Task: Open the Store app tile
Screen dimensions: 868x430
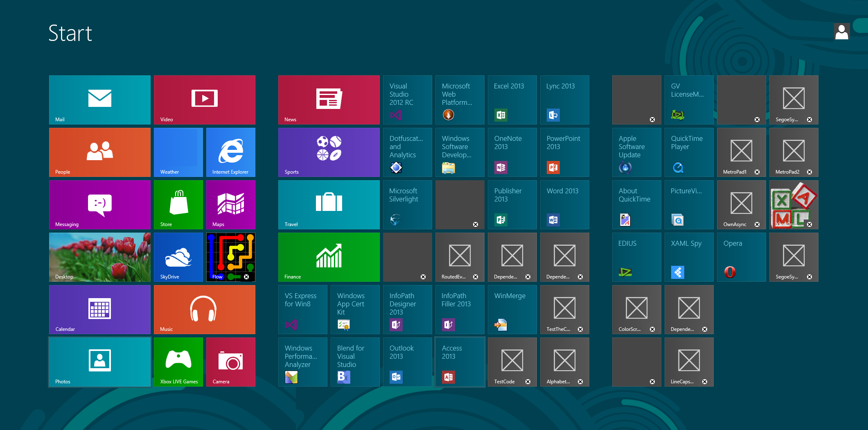Action: click(x=178, y=204)
